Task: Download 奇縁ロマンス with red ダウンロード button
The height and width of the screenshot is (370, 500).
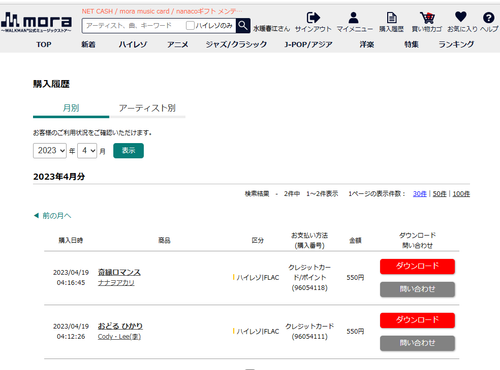Action: (x=417, y=266)
